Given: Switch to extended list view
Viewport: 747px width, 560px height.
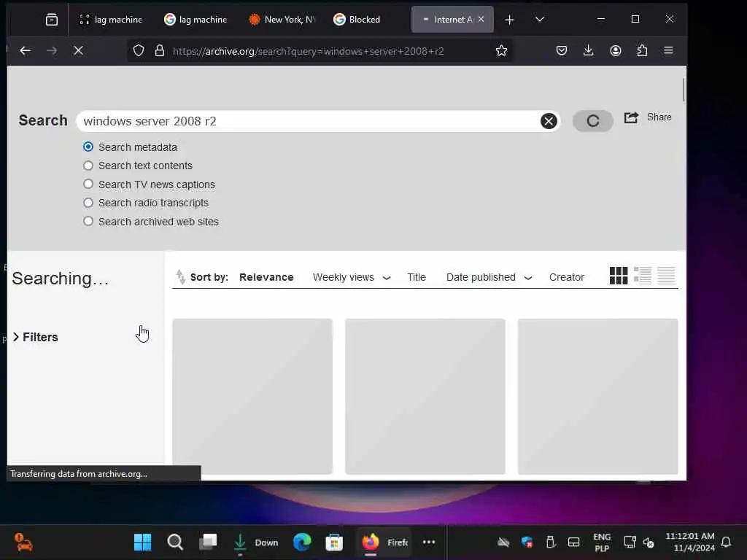Looking at the screenshot, I should coord(643,276).
